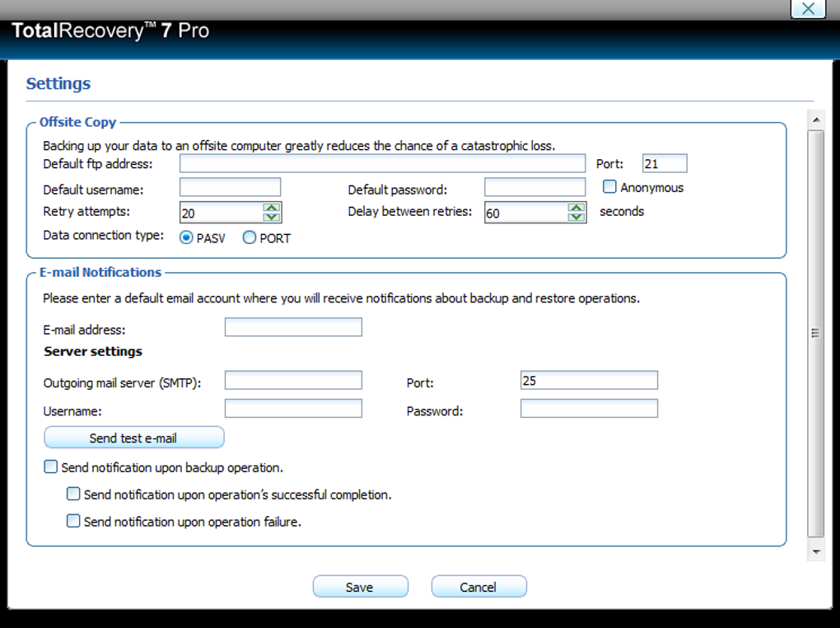
Task: Click the Offsite Copy port field showing 21
Action: [x=665, y=163]
